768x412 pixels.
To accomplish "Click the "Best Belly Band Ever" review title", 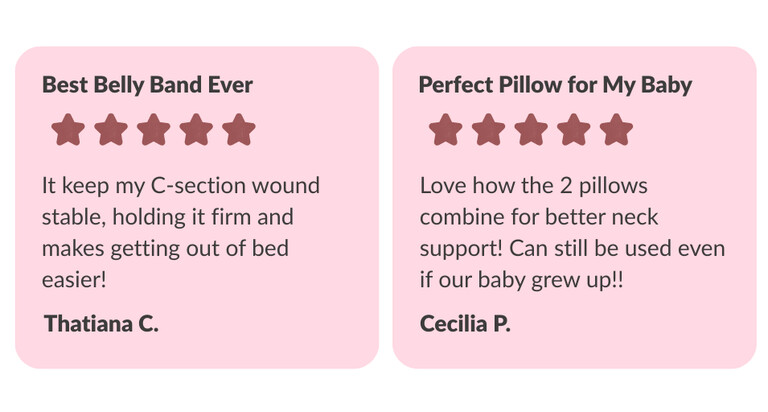I will point(147,84).
